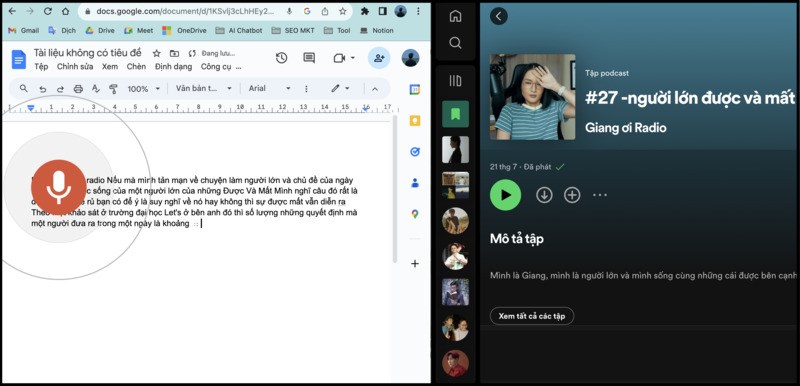The width and height of the screenshot is (800, 386).
Task: Open the Tệp menu
Action: tap(41, 67)
